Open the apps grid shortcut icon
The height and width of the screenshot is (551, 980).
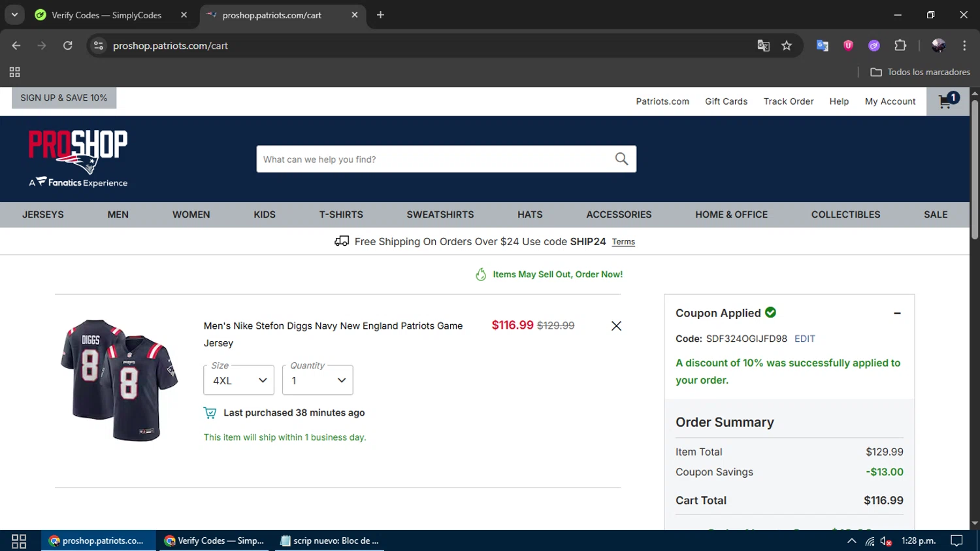tap(14, 72)
